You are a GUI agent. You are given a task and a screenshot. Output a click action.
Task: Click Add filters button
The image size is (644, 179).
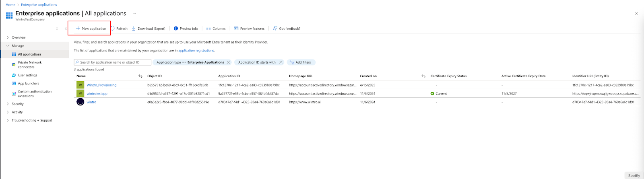[301, 62]
